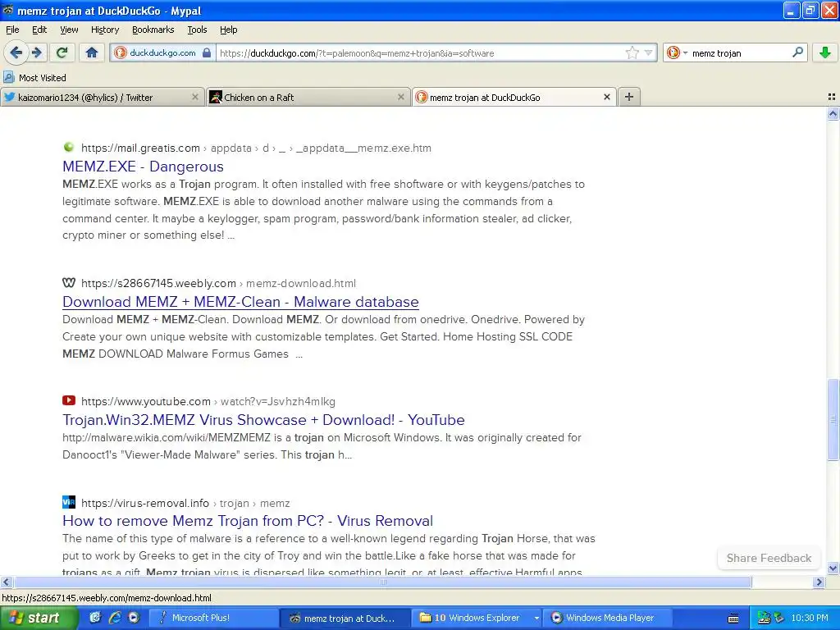
Task: Click the memz trojan at Duck... taskbar button
Action: [345, 618]
